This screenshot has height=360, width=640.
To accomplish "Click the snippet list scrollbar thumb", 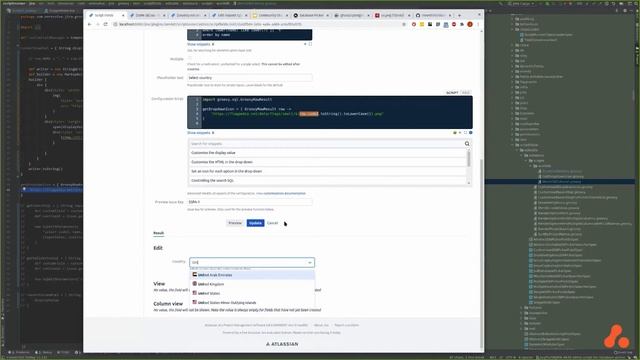I will point(469,158).
